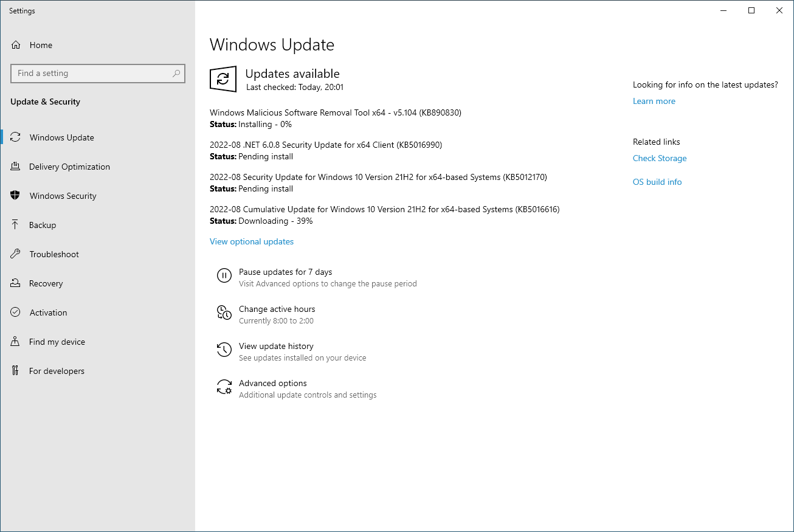The image size is (794, 532).
Task: Click the For developers icon
Action: 16,371
